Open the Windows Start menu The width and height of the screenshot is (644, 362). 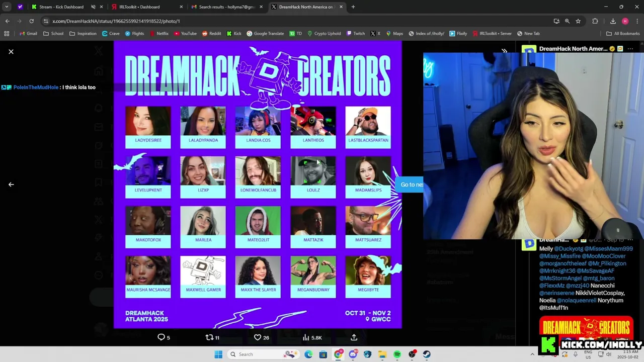pos(218,354)
